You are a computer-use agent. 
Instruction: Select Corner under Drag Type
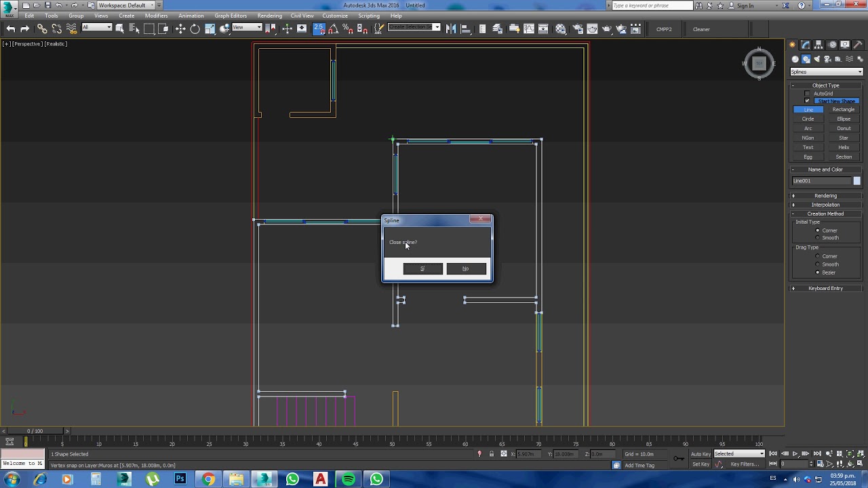coord(817,256)
